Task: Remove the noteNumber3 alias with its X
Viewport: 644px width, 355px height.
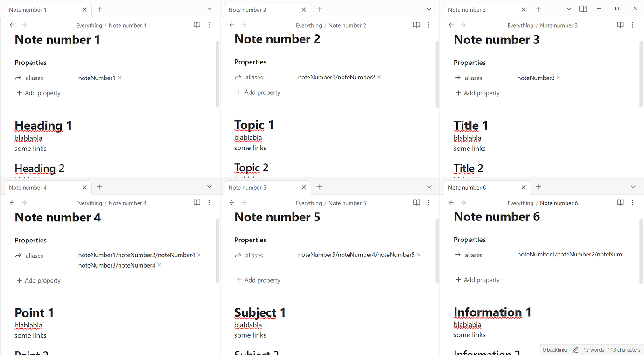Action: (558, 78)
